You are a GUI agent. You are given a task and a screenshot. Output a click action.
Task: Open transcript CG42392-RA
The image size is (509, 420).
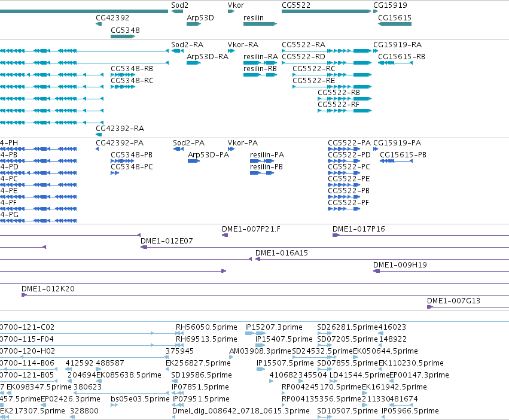[x=120, y=129]
